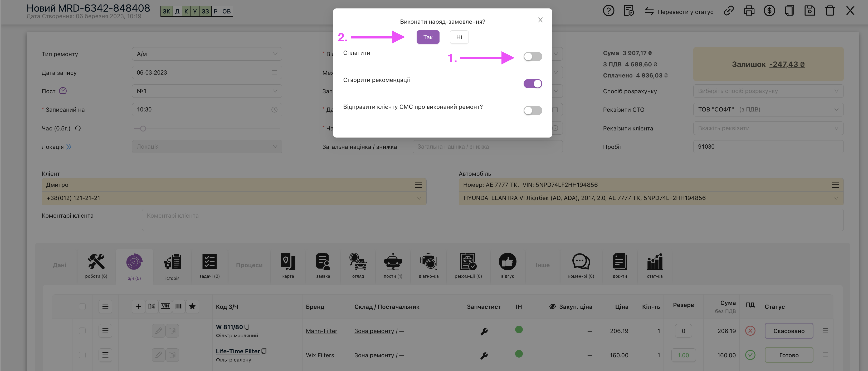
Task: Confirm with the Так button
Action: click(x=428, y=37)
